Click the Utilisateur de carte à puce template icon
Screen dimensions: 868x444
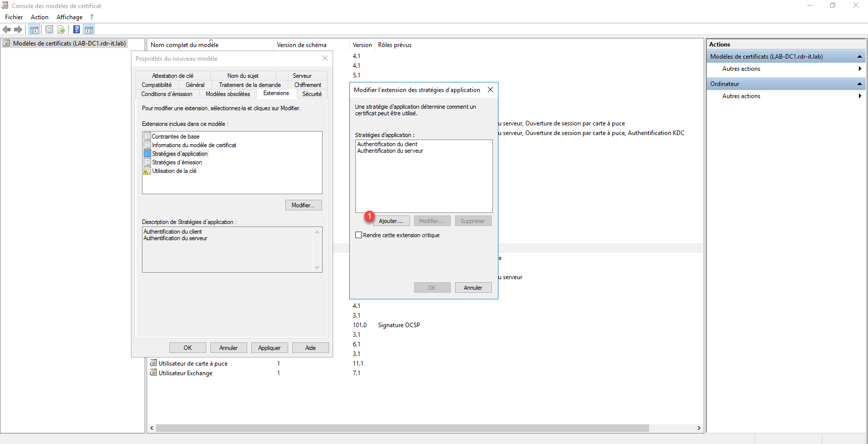click(153, 363)
